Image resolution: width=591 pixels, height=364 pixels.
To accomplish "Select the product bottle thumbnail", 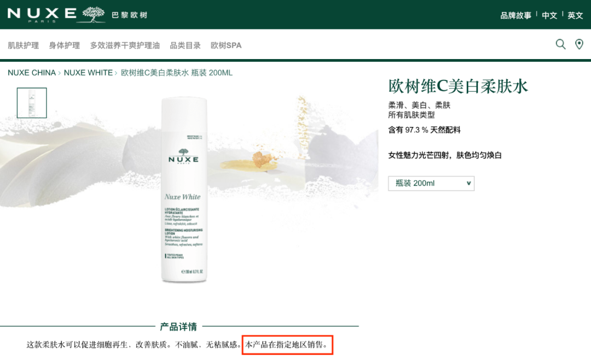I will click(x=32, y=103).
